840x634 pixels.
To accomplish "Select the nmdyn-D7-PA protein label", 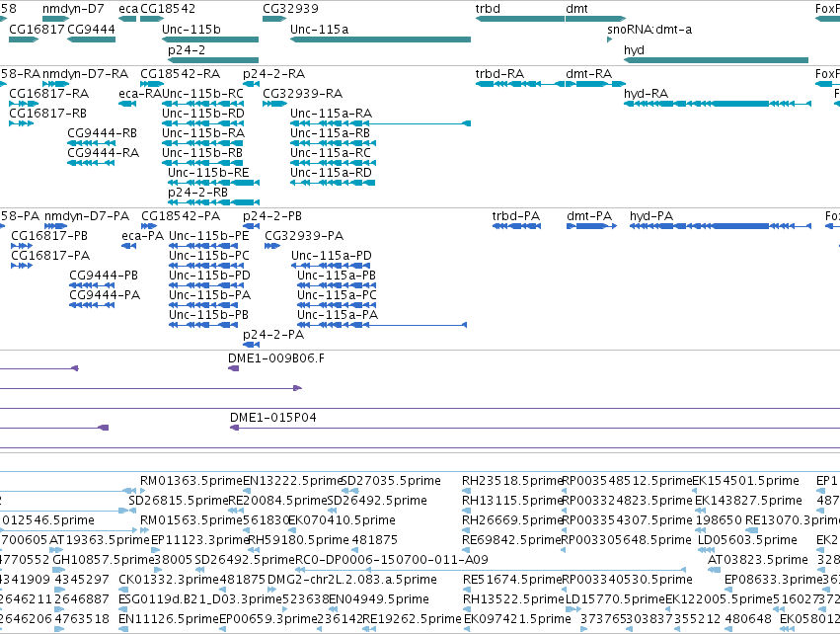I will click(x=87, y=216).
